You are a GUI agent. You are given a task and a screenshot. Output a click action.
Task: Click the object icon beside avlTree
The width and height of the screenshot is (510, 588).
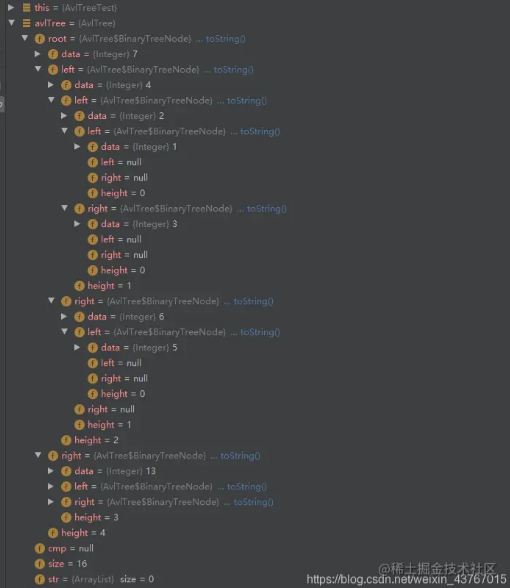pyautogui.click(x=27, y=23)
